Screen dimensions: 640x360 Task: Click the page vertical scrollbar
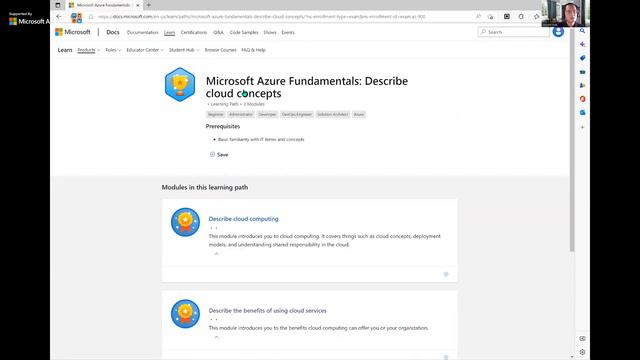[x=572, y=139]
